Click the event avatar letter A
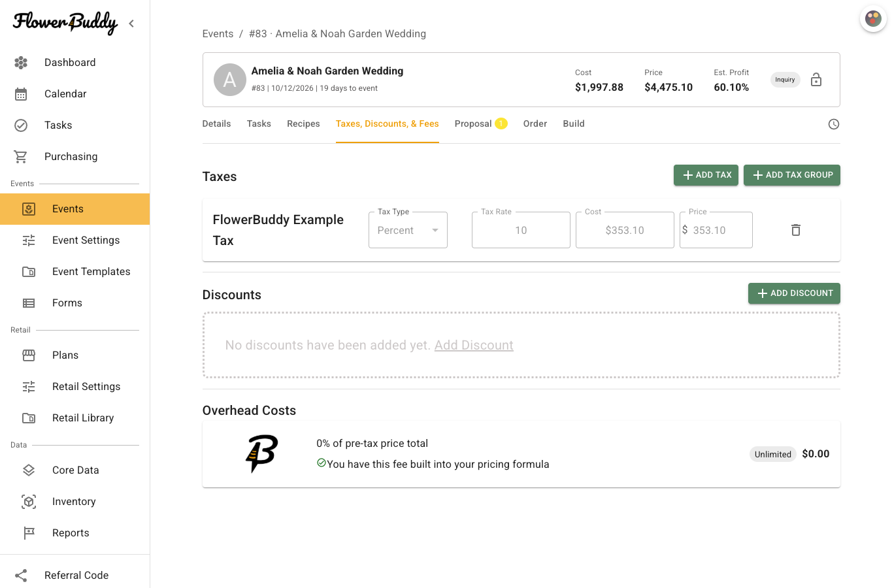 point(230,80)
